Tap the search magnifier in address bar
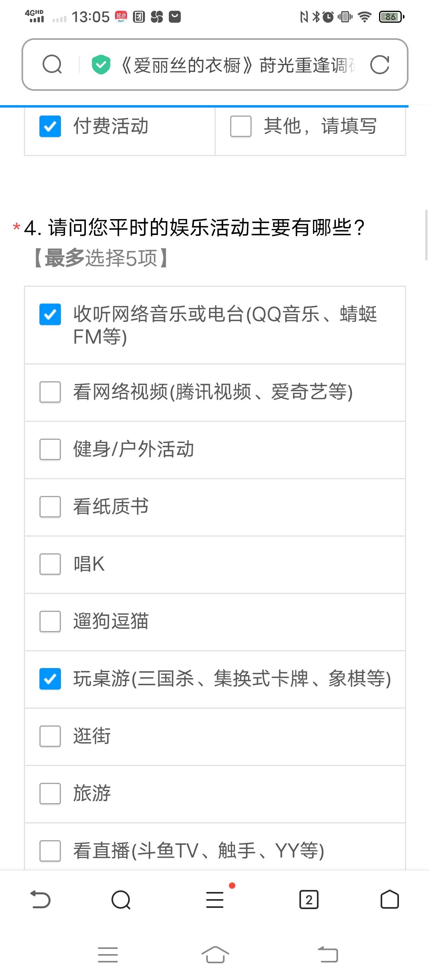Screen dimensions: 430x980 (x=52, y=65)
